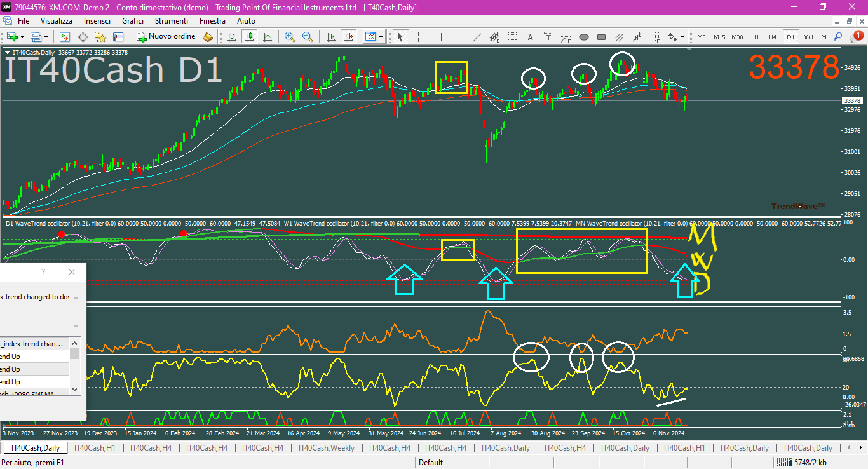Open the chart templates dropdown
Screen dimensions: 868x469
tap(374, 37)
